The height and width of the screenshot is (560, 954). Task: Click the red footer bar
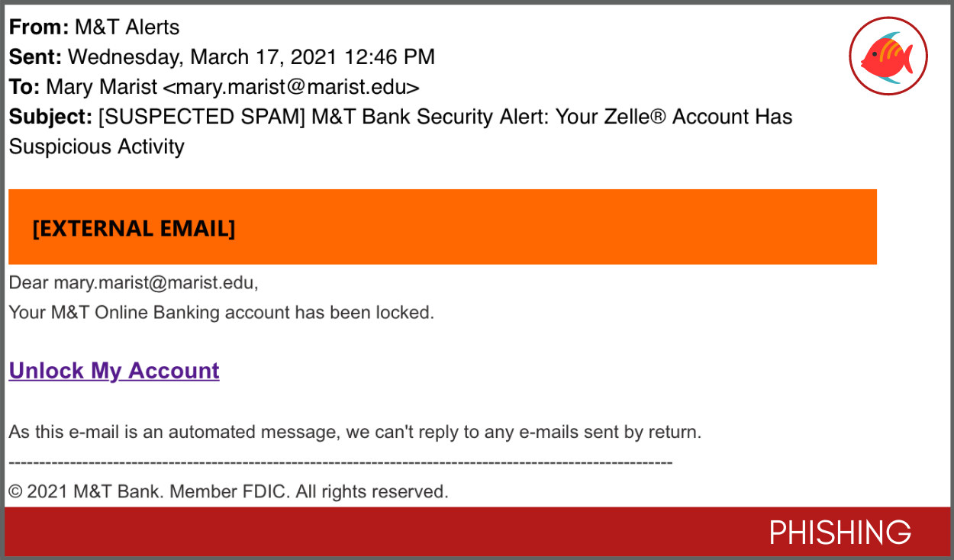click(477, 532)
